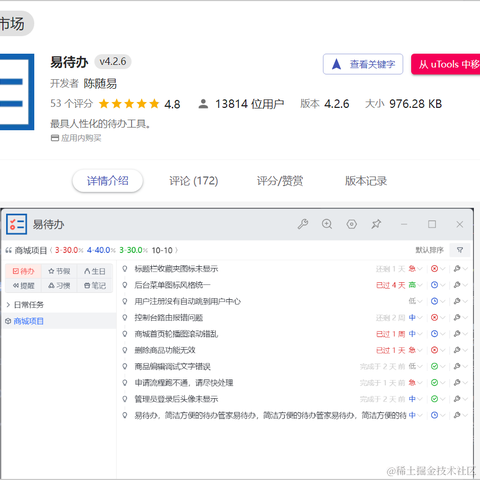The height and width of the screenshot is (480, 480).
Task: Click the 查看关键字 button
Action: point(363,64)
